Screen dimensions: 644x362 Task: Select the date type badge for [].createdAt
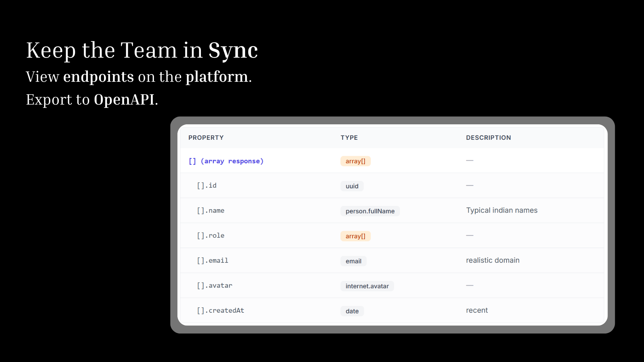tap(352, 311)
